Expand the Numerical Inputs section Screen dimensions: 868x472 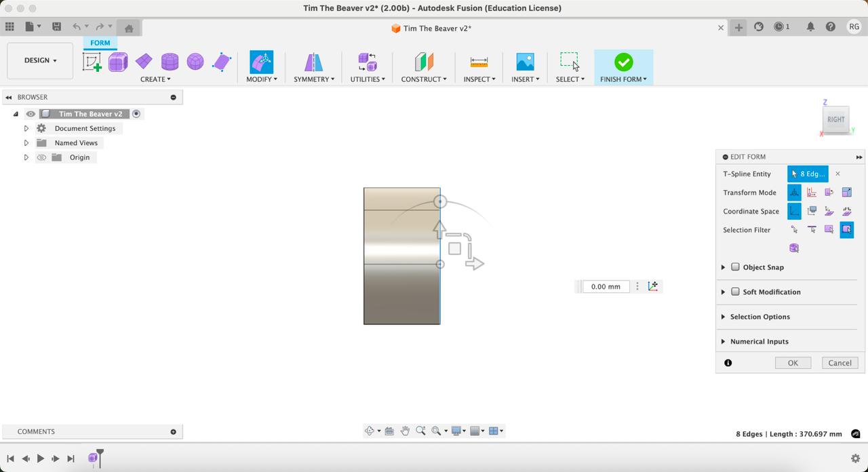(723, 342)
